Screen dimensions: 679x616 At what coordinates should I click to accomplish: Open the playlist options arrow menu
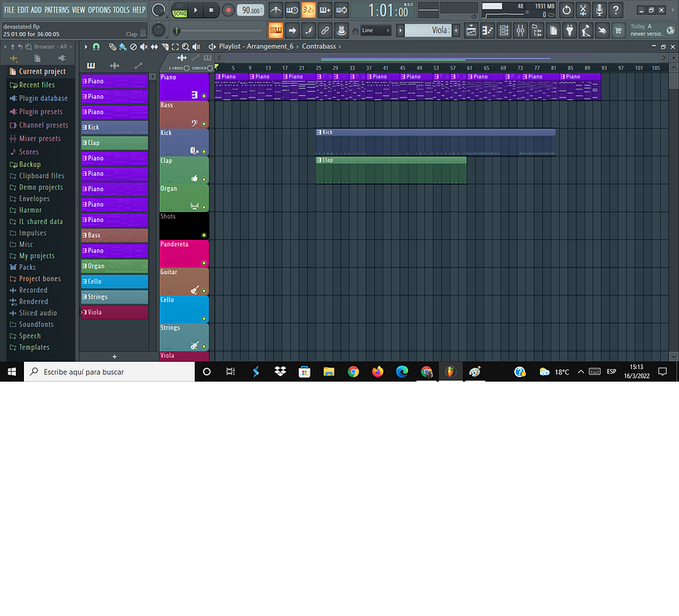pos(86,46)
